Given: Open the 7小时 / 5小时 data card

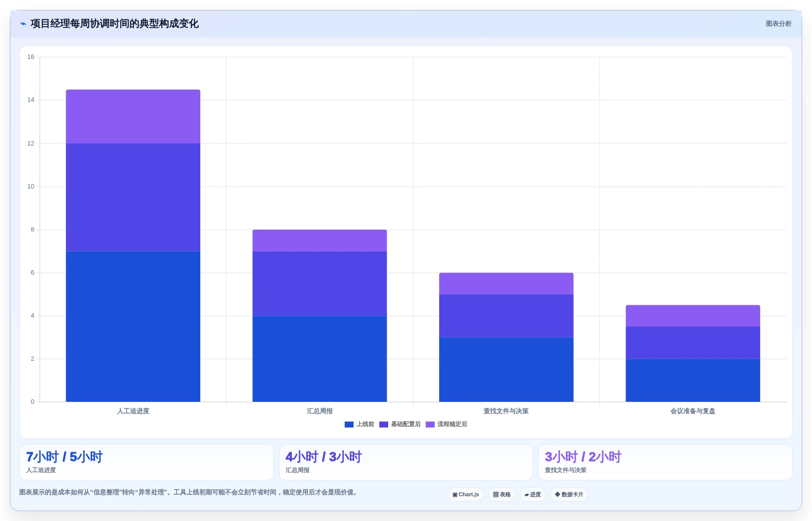Looking at the screenshot, I should (x=146, y=462).
